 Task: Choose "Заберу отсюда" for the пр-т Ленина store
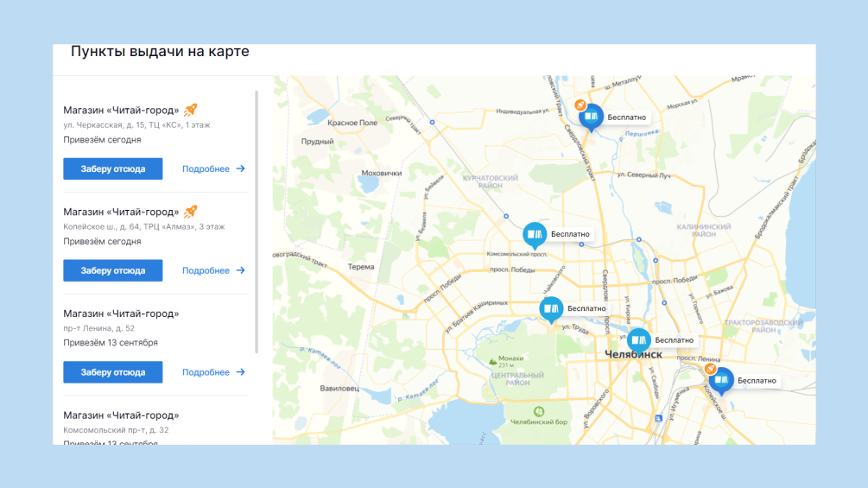coord(113,372)
